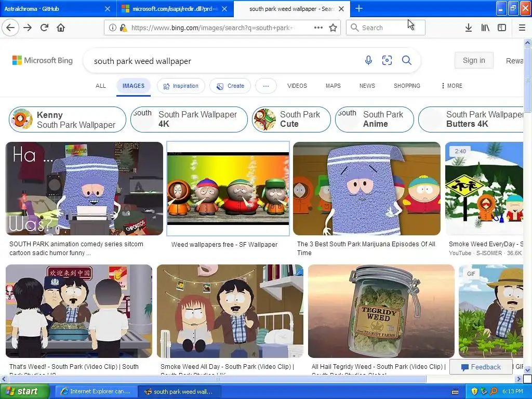Click the Firefox Search toolbar field

pos(385,28)
